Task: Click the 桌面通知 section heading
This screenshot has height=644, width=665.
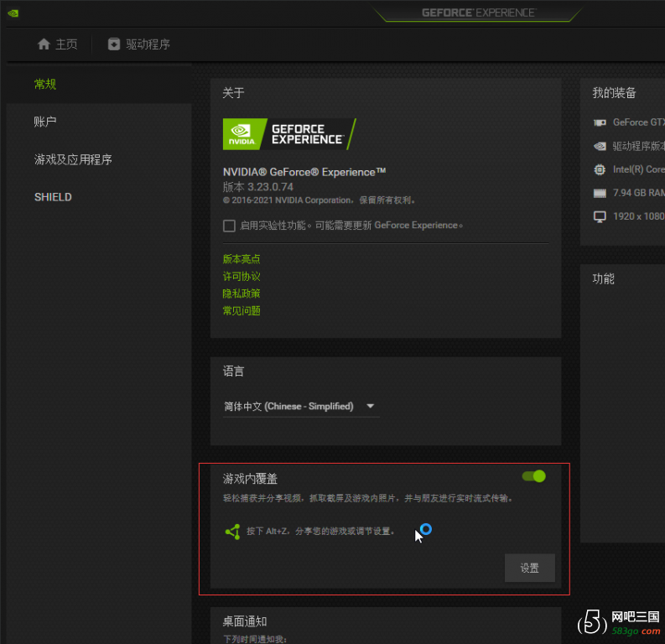Action: (245, 621)
